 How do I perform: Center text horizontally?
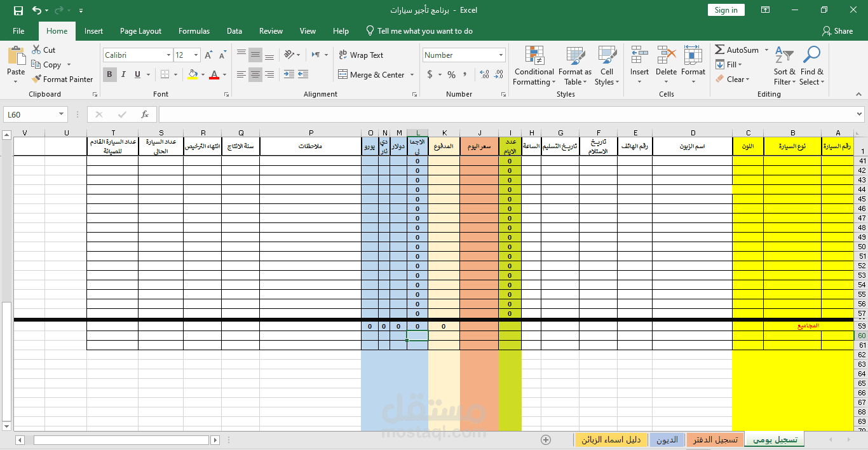[x=255, y=74]
